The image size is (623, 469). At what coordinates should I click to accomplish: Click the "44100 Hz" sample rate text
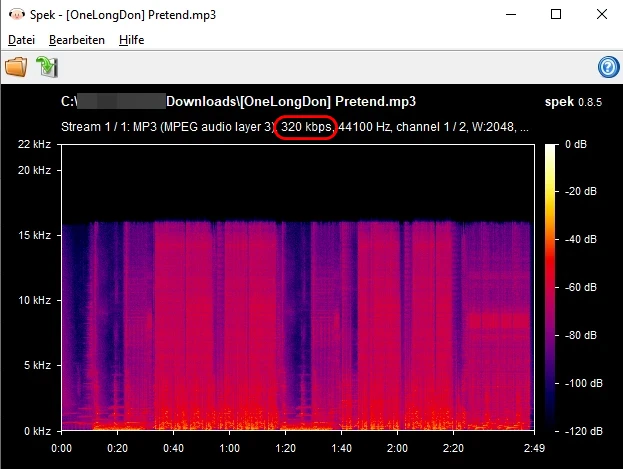coord(364,127)
